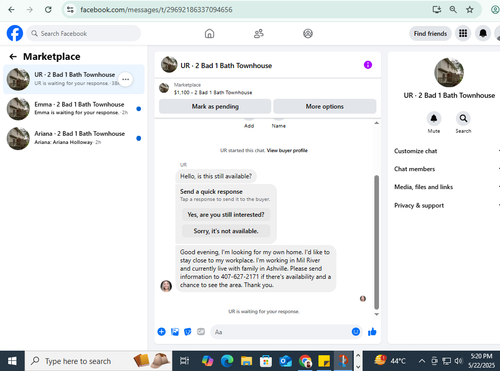This screenshot has height=371, width=500.
Task: Open File Explorer from taskbar
Action: click(247, 361)
